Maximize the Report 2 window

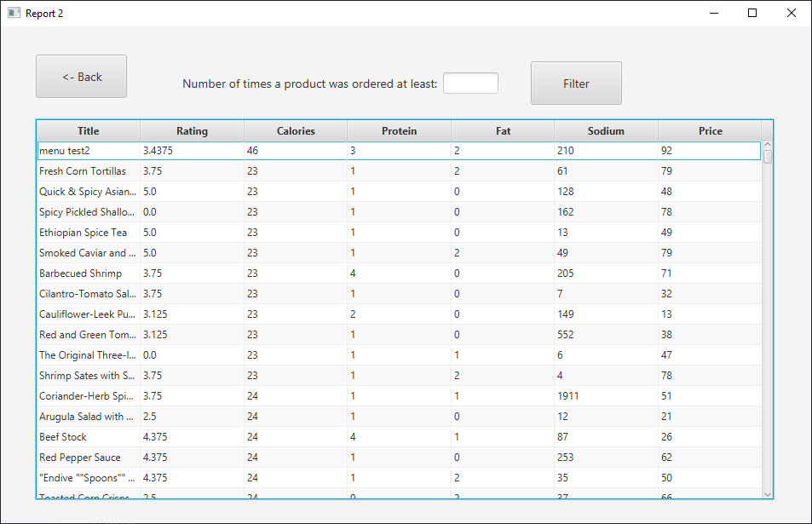point(752,13)
